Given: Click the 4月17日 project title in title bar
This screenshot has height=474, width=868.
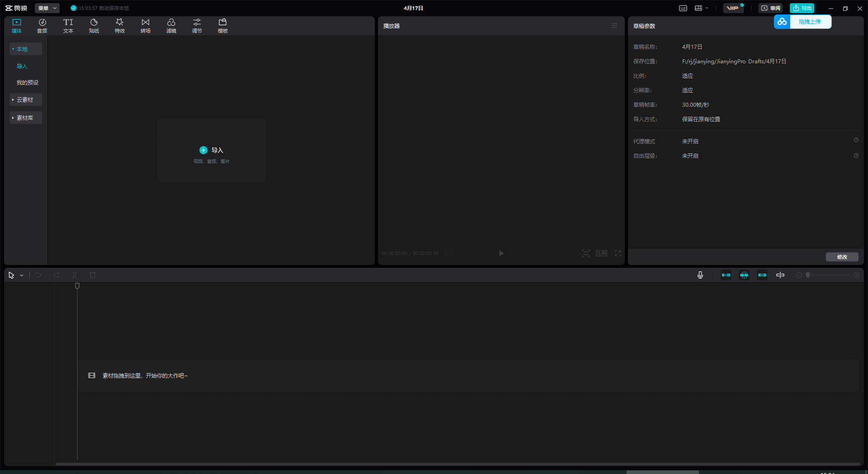Looking at the screenshot, I should [414, 8].
